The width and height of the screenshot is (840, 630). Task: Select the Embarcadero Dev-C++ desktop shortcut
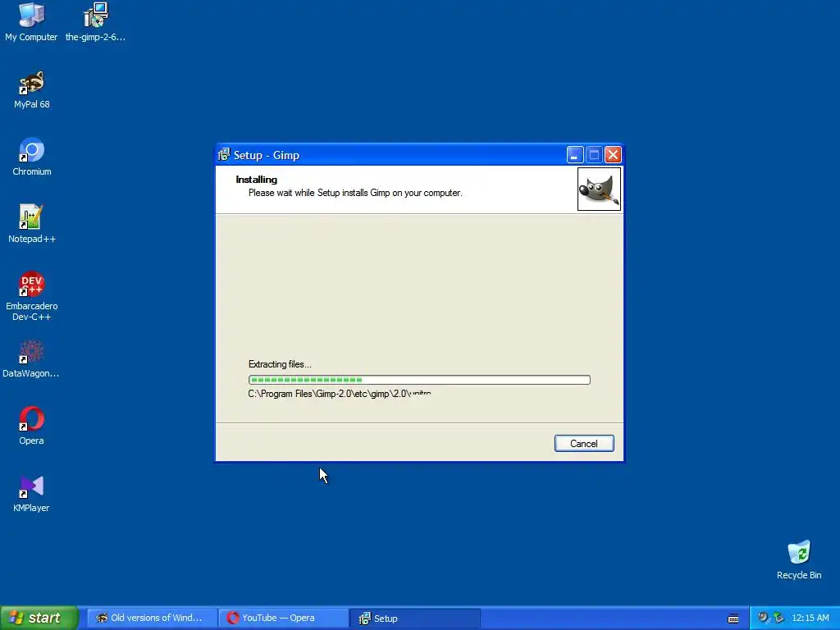coord(32,295)
